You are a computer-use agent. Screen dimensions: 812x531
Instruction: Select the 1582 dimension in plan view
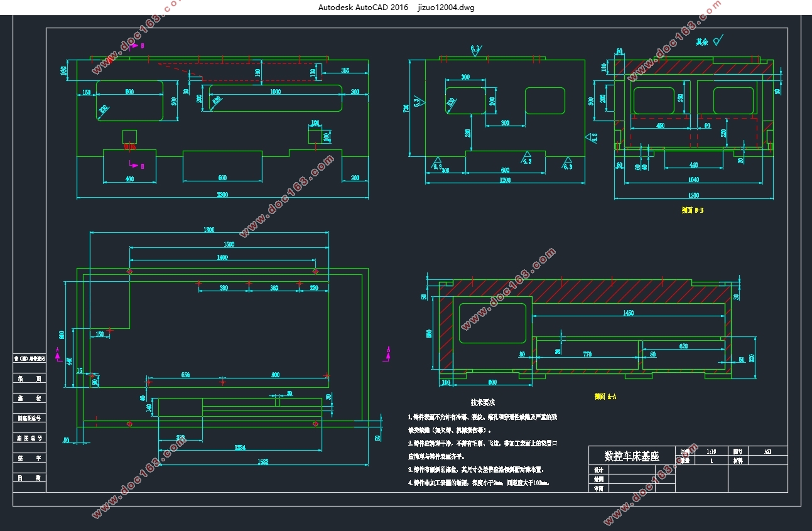(263, 462)
